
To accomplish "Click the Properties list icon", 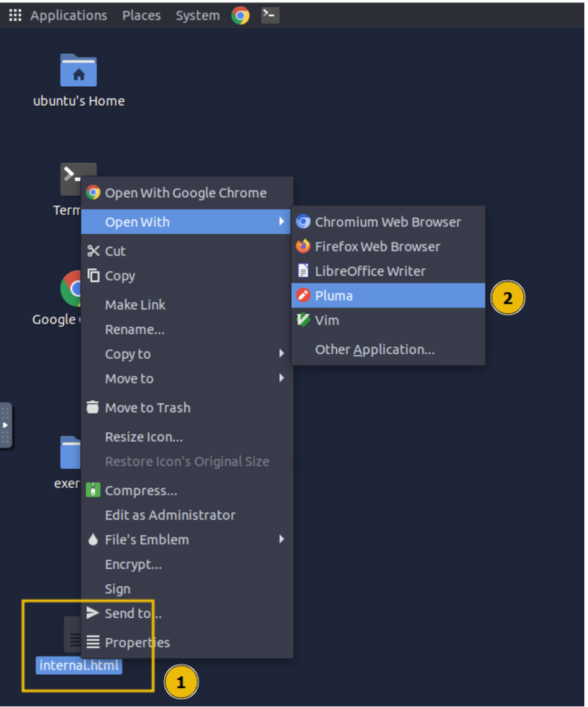I will click(93, 641).
